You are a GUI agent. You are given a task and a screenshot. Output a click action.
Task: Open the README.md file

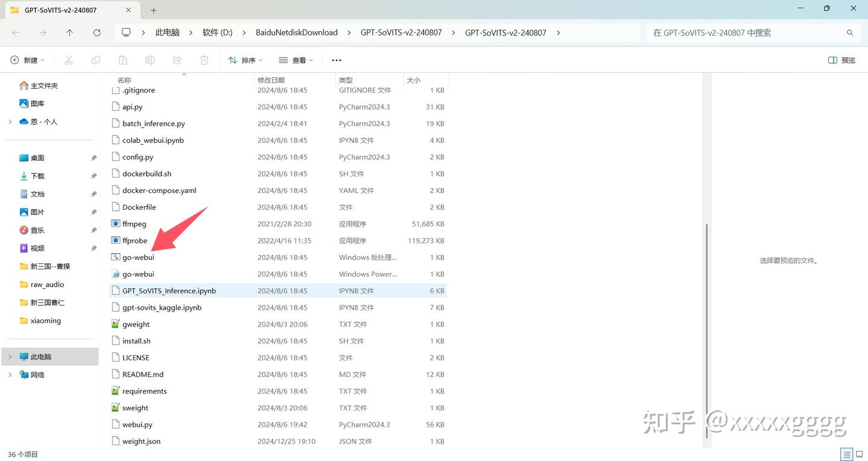[x=142, y=374]
